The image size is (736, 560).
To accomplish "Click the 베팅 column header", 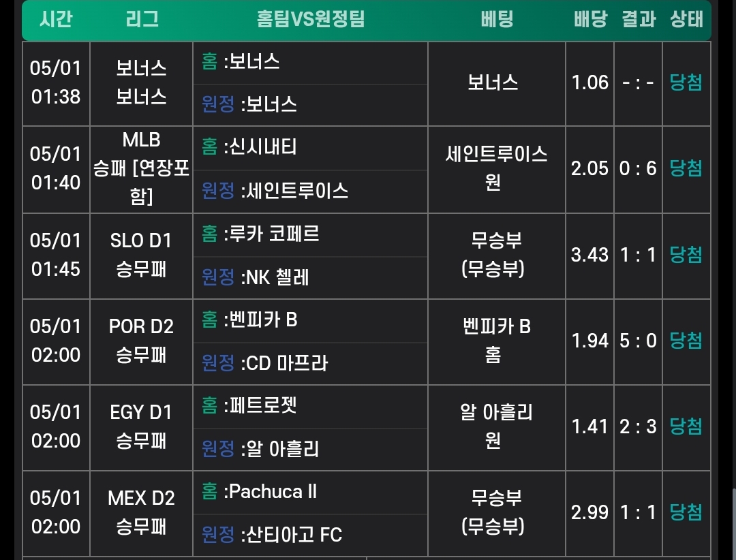I will point(497,19).
